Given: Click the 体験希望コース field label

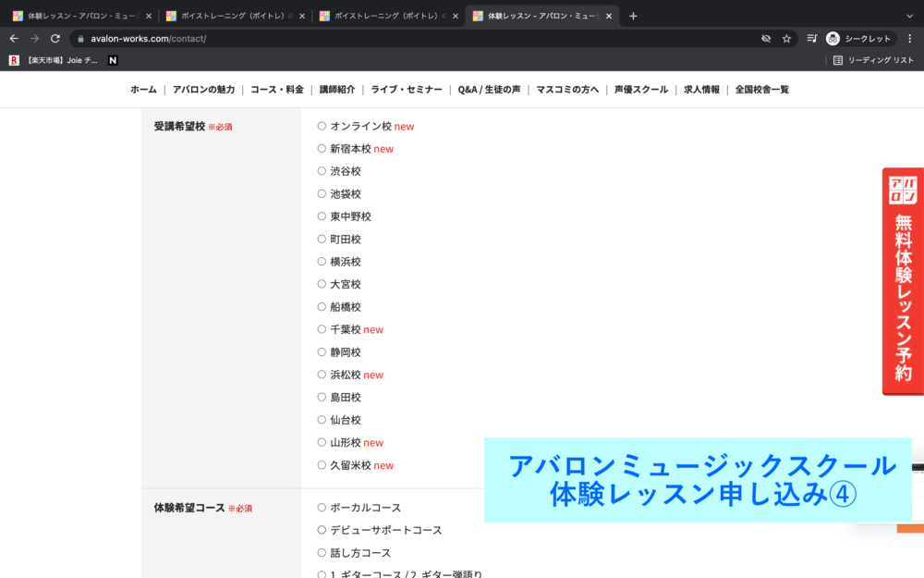Looking at the screenshot, I should 189,508.
